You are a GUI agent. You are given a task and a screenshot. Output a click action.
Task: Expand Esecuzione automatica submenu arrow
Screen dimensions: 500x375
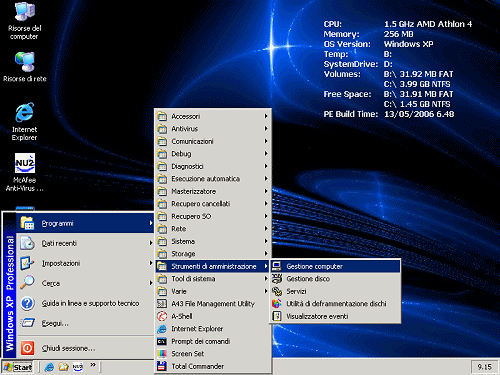(266, 179)
